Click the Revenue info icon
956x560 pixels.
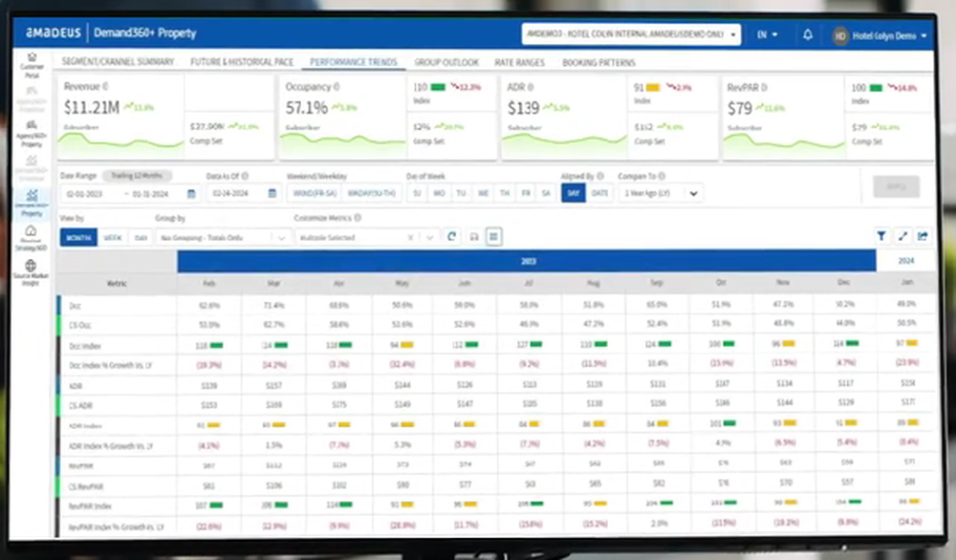[x=105, y=87]
